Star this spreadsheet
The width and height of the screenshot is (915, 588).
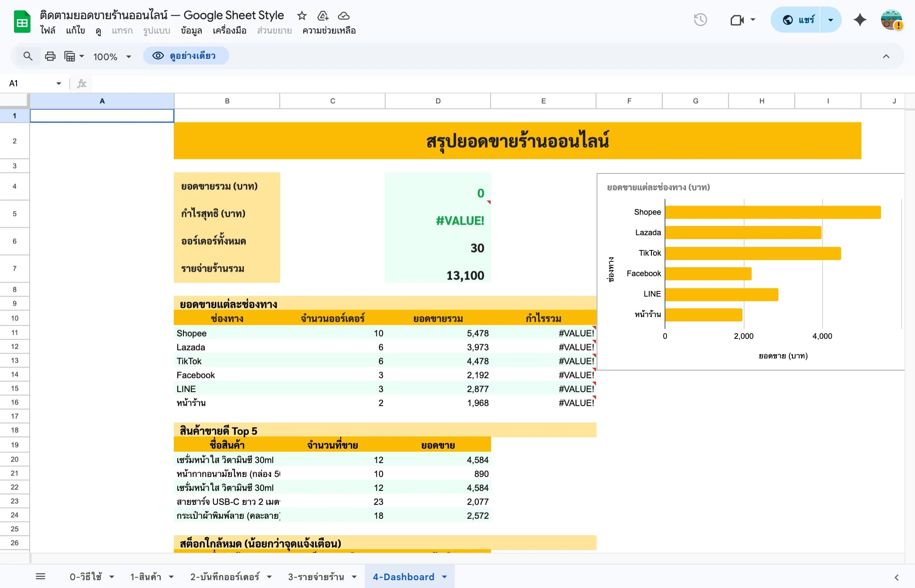coord(302,16)
